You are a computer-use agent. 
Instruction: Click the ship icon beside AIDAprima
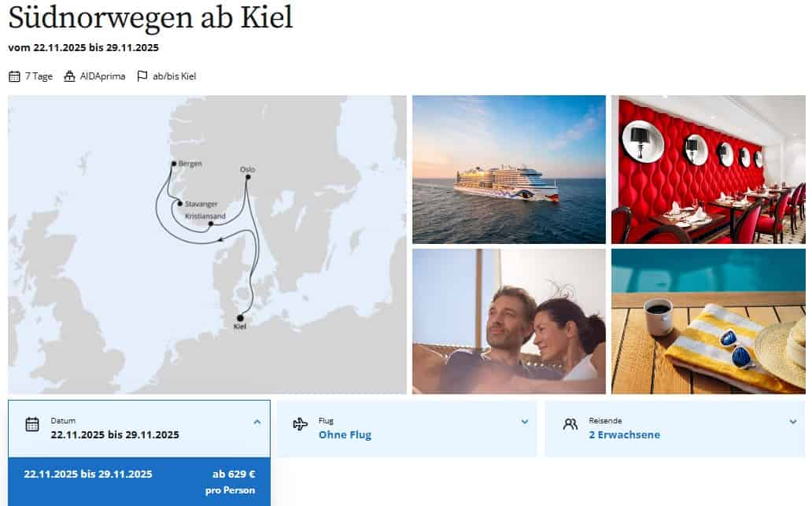tap(69, 76)
